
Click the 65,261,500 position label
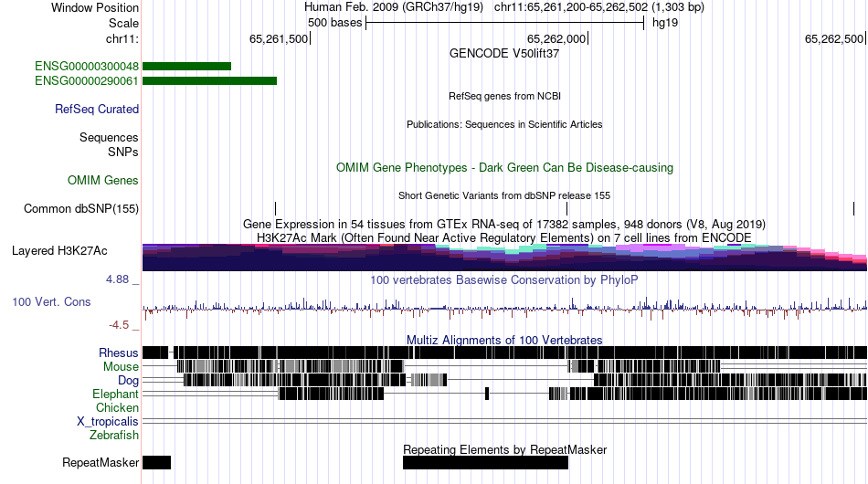(279, 38)
